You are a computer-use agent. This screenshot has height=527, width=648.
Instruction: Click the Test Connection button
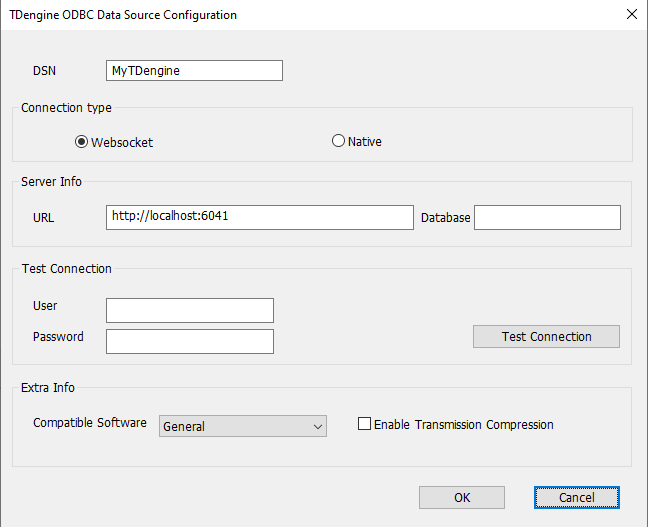546,336
